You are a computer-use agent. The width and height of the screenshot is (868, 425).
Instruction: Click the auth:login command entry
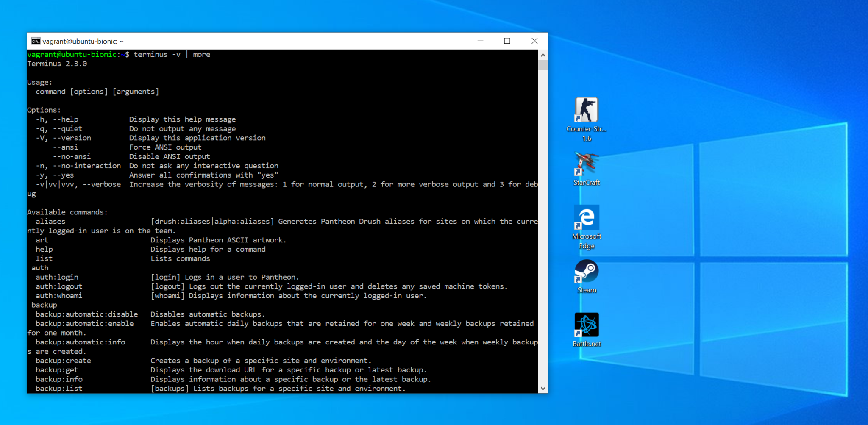pos(57,277)
